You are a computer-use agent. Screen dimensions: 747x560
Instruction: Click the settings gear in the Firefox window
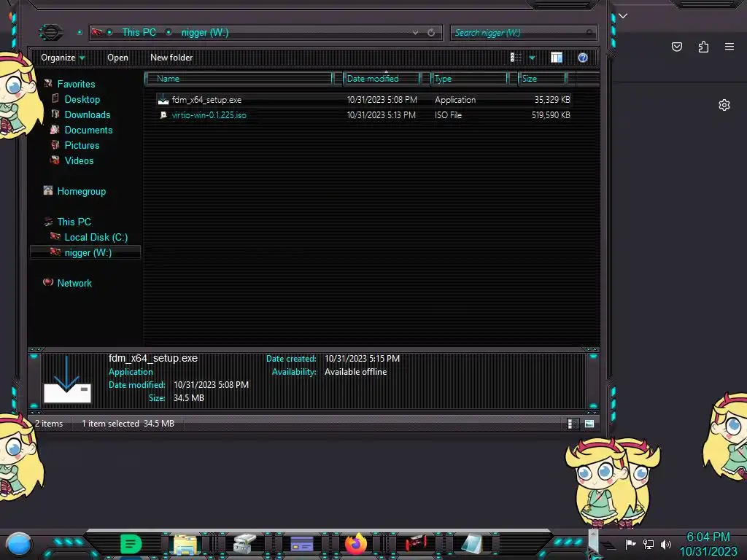tap(724, 105)
